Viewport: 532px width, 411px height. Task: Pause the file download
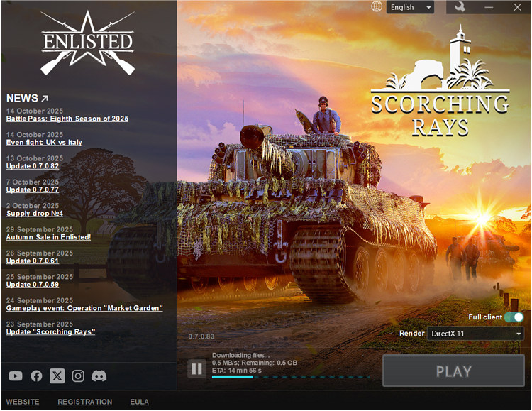coord(196,368)
